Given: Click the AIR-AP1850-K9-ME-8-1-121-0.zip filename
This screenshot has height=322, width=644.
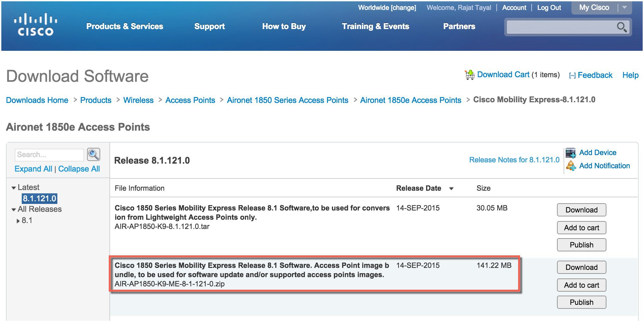Looking at the screenshot, I should point(170,284).
